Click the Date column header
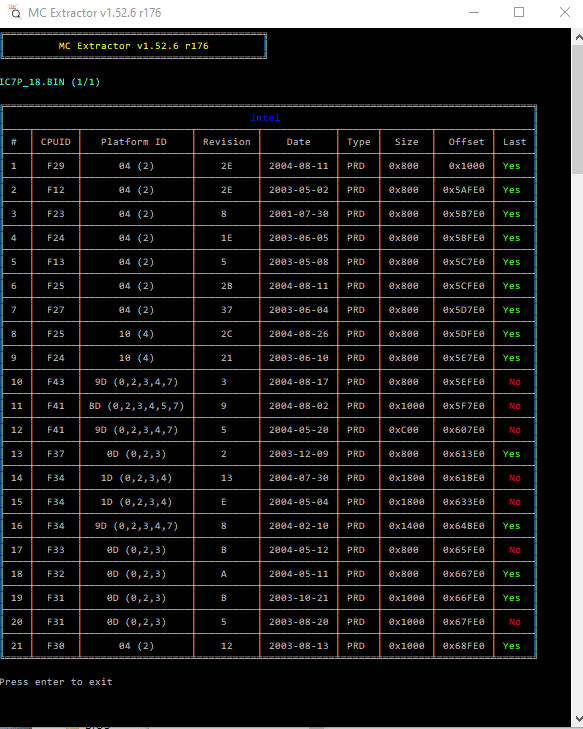The width and height of the screenshot is (583, 729). click(298, 142)
